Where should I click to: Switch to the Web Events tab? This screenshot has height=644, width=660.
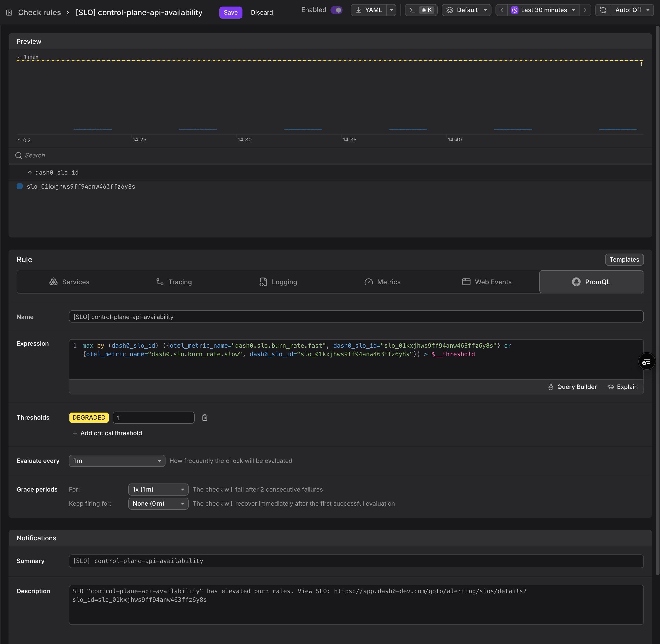coord(487,282)
